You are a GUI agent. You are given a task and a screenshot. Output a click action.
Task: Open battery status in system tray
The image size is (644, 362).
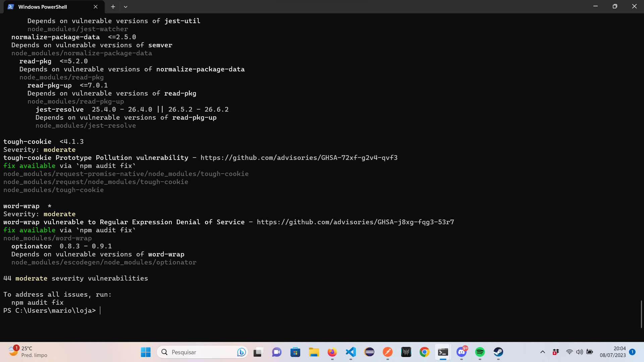tap(590, 352)
